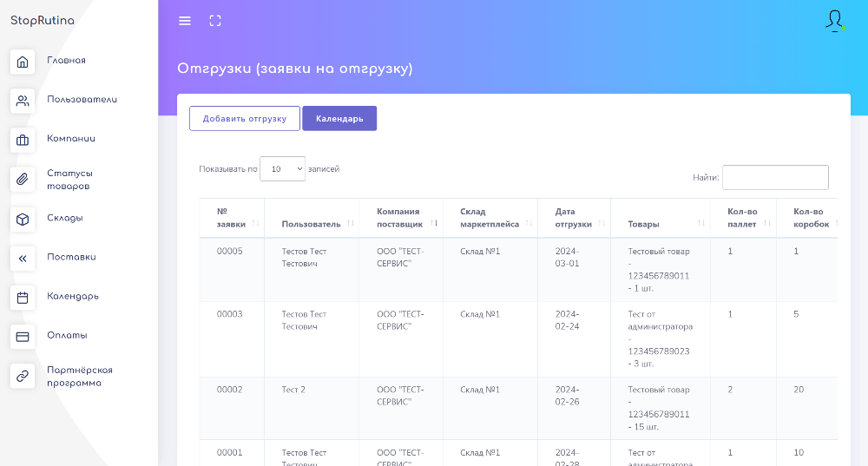Open the records-per-page dropdown showing 10

282,169
